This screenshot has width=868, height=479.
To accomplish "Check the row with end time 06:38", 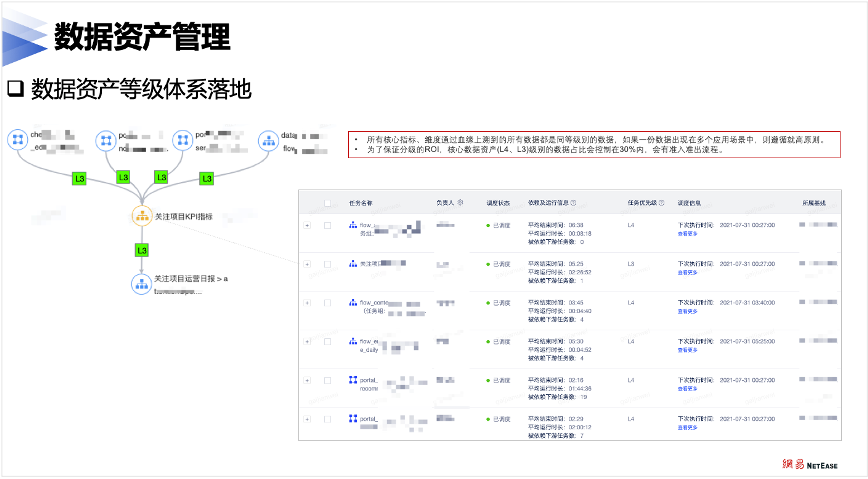I will (x=327, y=225).
